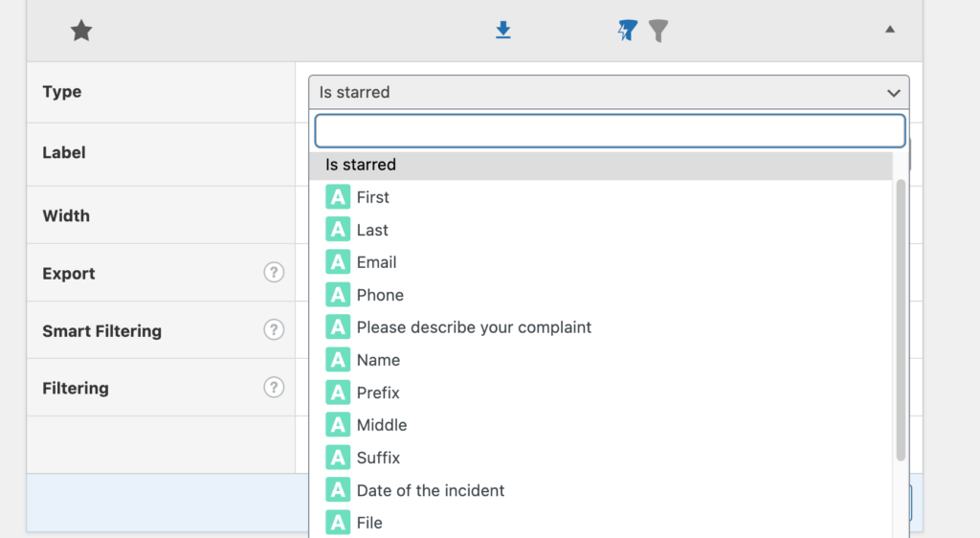The width and height of the screenshot is (980, 538).
Task: Select Date of the incident option
Action: pyautogui.click(x=431, y=490)
